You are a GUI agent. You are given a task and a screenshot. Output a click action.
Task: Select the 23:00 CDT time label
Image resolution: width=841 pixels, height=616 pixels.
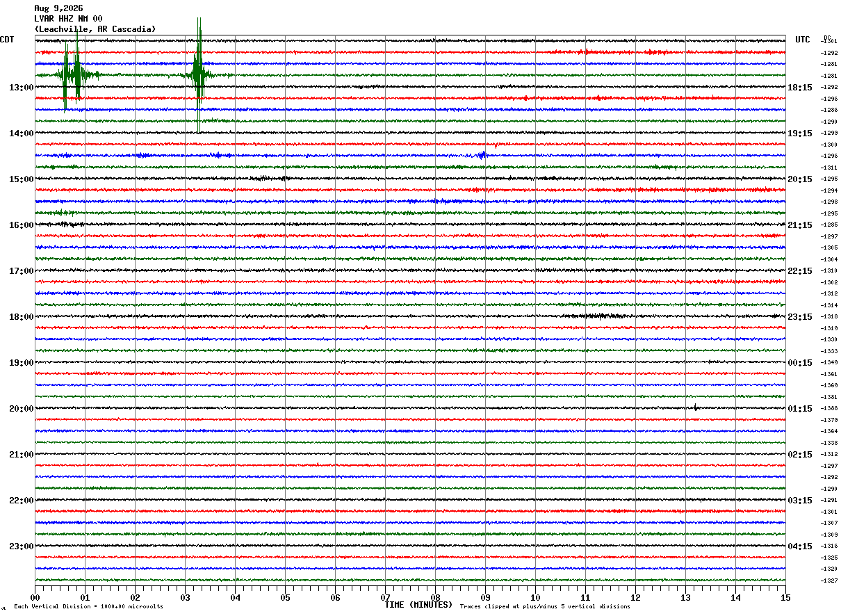coord(21,546)
